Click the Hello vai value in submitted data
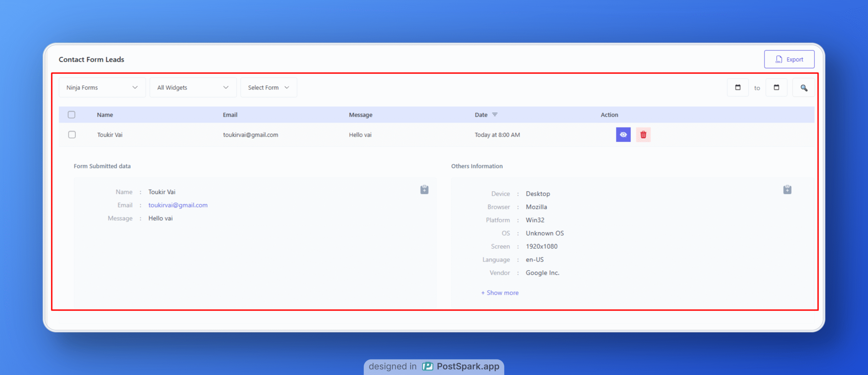The height and width of the screenshot is (375, 868). 160,218
